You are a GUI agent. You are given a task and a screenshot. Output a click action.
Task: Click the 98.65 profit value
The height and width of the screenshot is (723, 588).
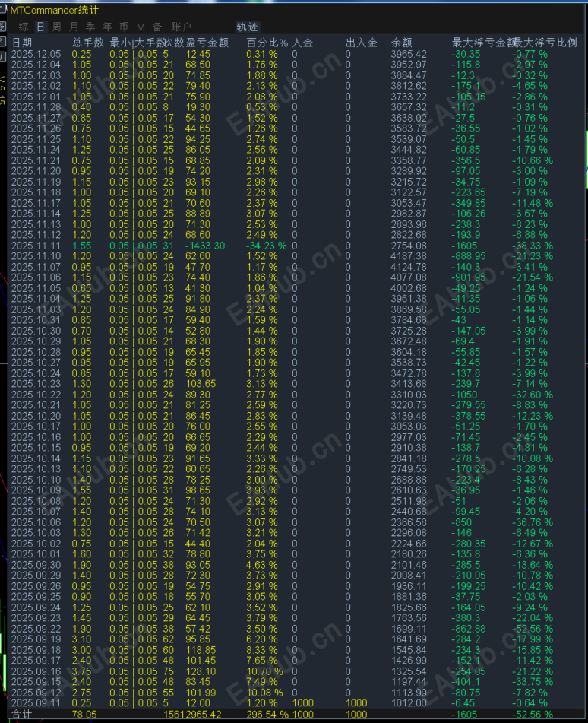click(x=198, y=490)
